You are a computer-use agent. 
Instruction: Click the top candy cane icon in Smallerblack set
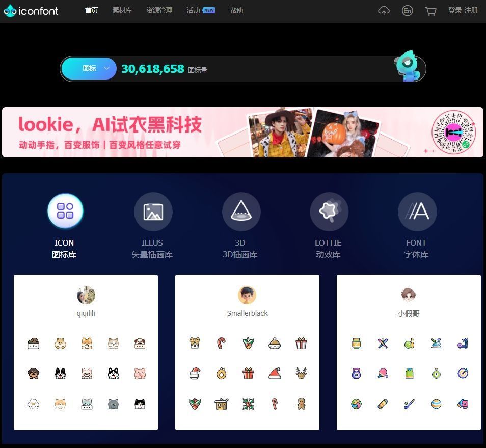(221, 344)
